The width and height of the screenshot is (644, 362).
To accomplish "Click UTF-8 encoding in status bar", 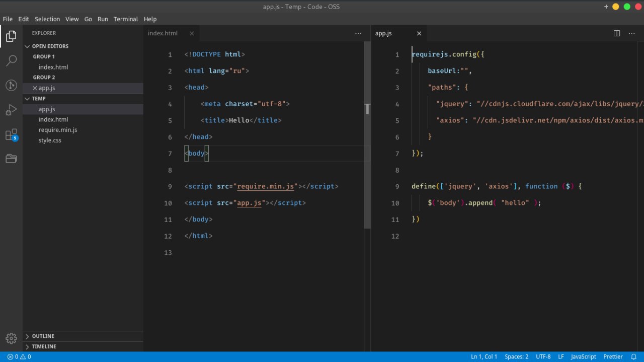I will click(x=543, y=356).
